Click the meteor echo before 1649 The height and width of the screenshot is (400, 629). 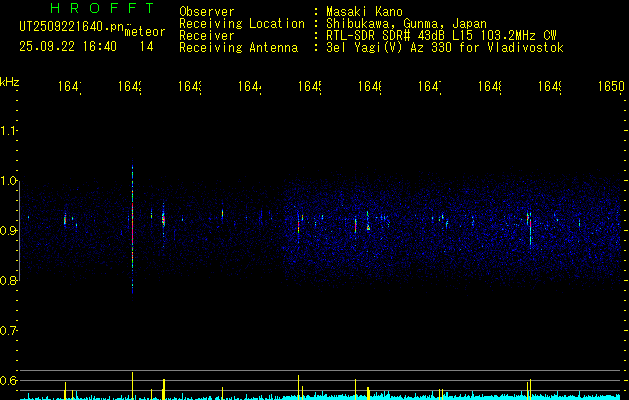530,227
